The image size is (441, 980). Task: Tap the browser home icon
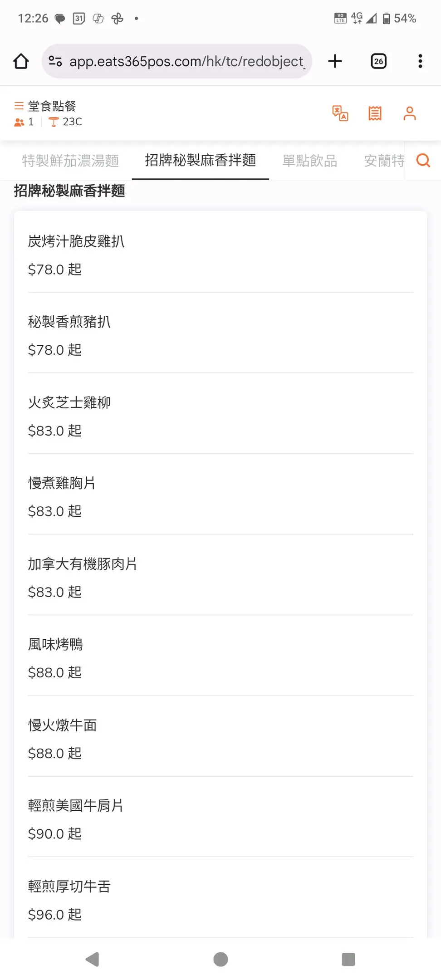[x=21, y=61]
